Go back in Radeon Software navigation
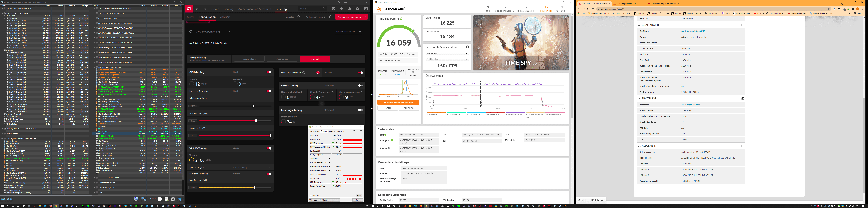The height and width of the screenshot is (208, 868). (x=197, y=9)
